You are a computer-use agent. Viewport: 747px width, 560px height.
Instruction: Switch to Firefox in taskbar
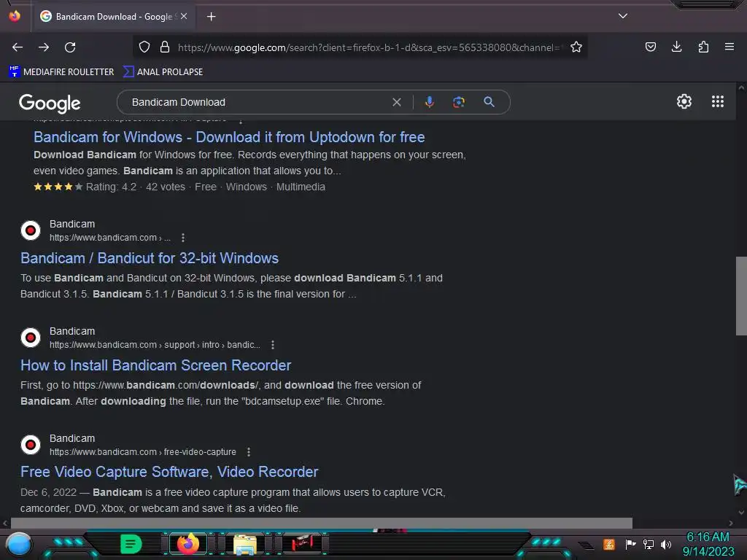pos(187,544)
